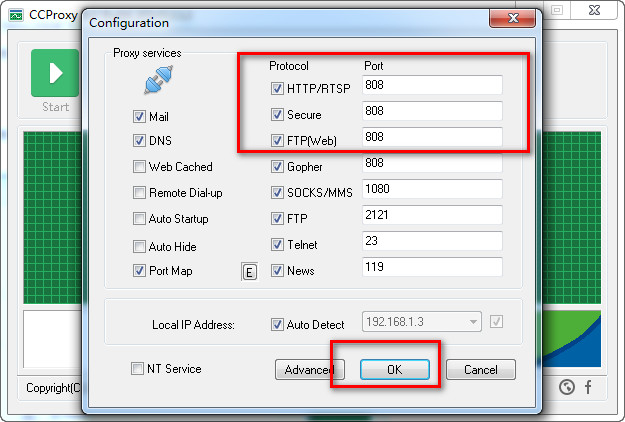Toggle the Telnet checkbox
This screenshot has height=422, width=625.
[x=277, y=244]
